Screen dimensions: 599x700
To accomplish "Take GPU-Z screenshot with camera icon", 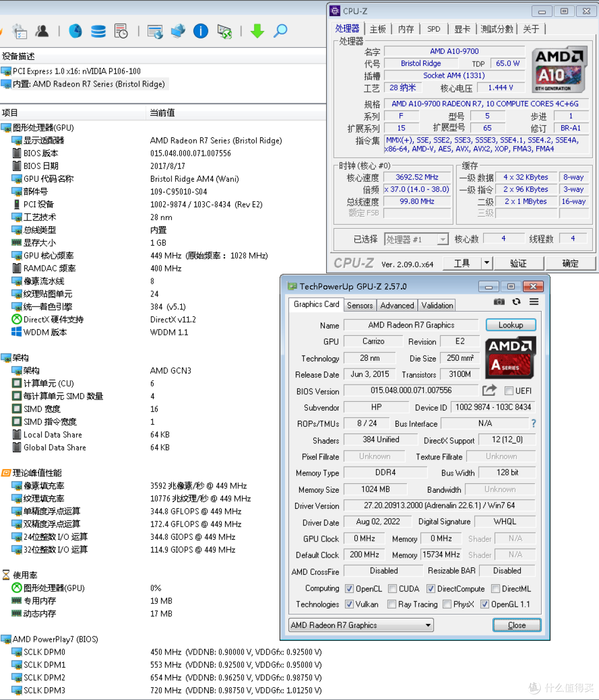I will (499, 302).
